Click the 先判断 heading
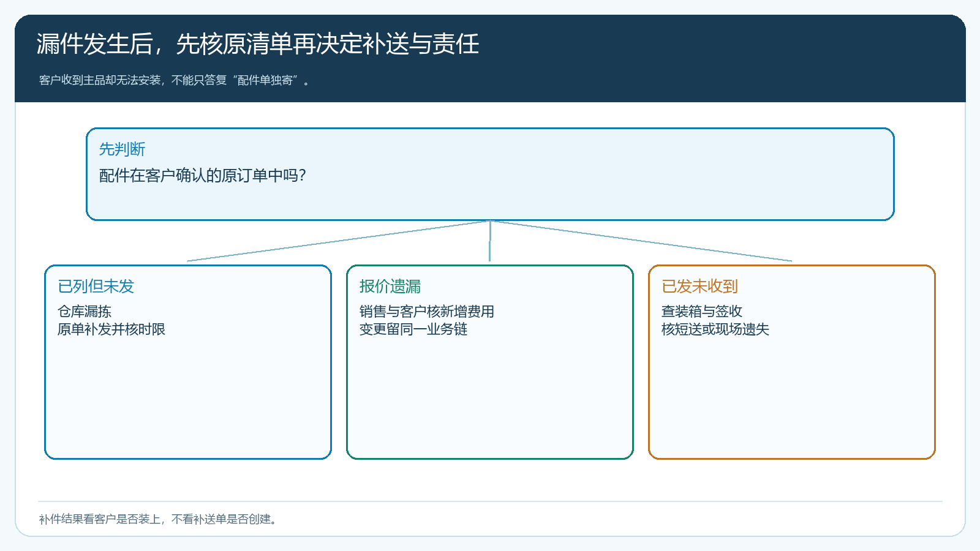 click(122, 149)
